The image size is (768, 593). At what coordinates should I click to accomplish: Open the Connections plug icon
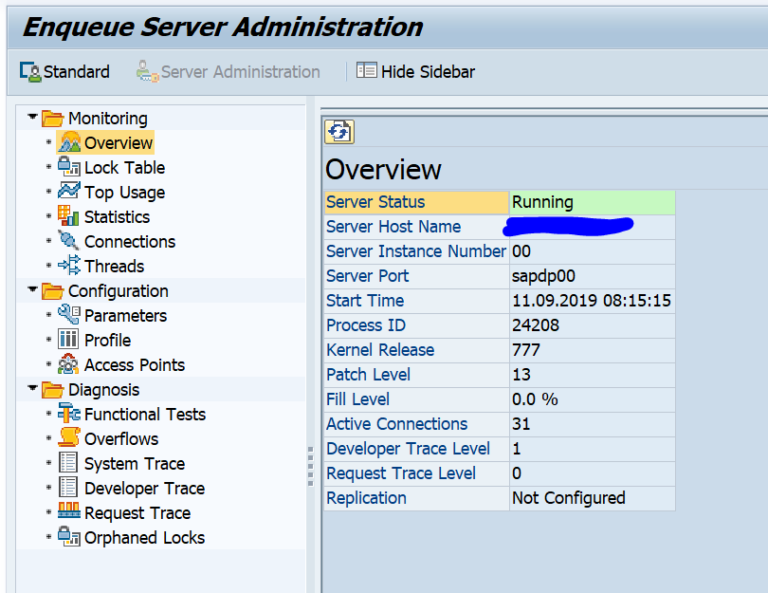(x=69, y=241)
